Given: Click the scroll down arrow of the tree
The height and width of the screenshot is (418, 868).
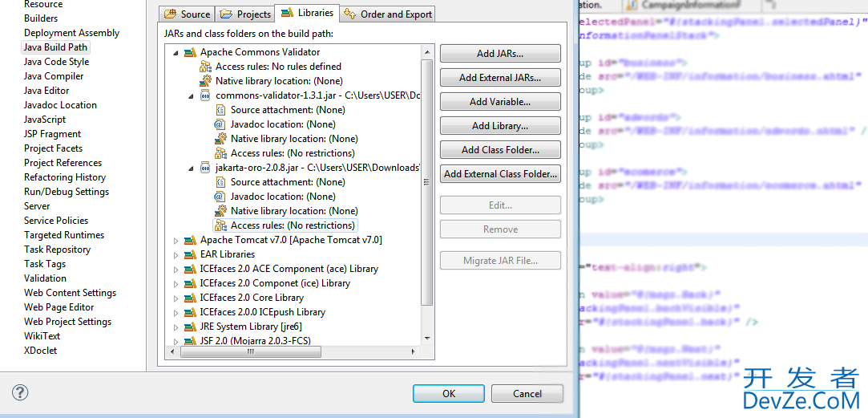Looking at the screenshot, I should pos(427,337).
